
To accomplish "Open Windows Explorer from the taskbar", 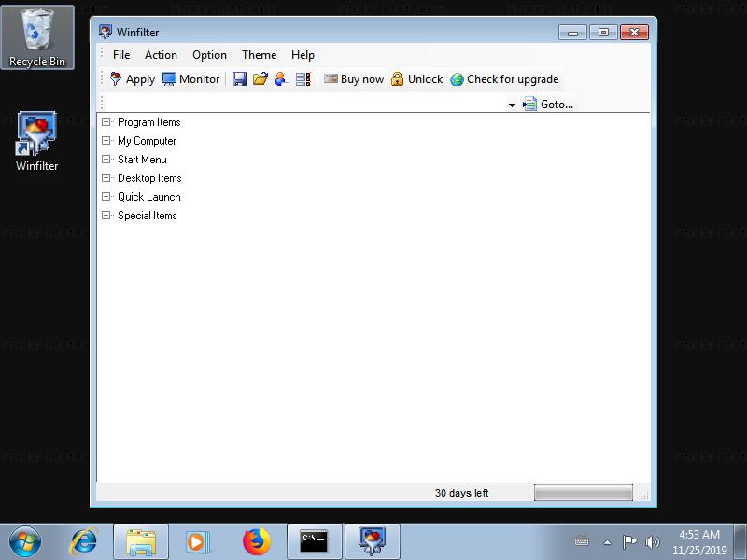I will tap(141, 541).
